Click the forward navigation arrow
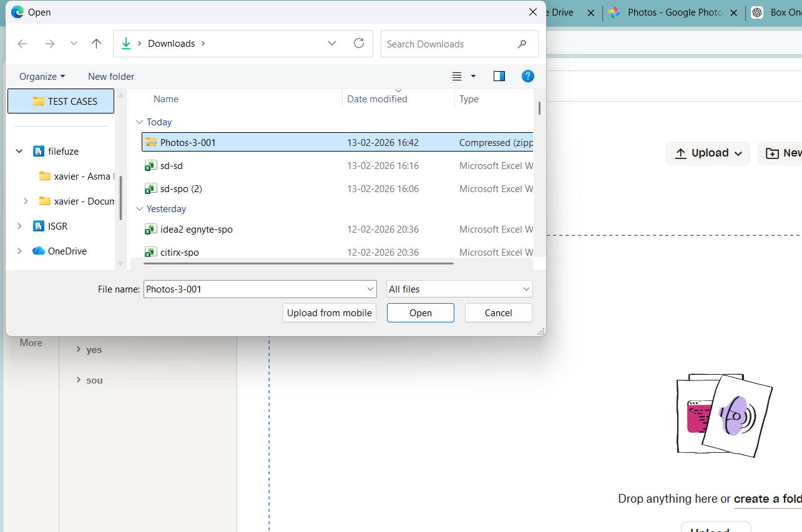 49,43
